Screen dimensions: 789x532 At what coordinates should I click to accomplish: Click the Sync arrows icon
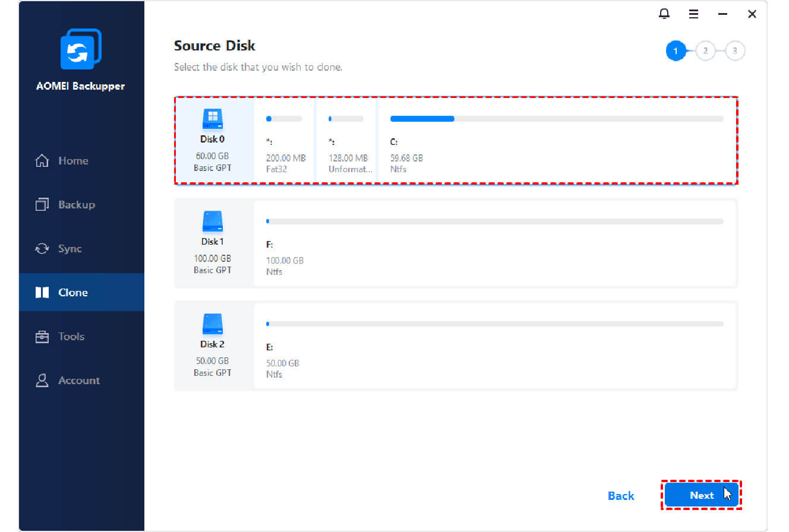[42, 249]
